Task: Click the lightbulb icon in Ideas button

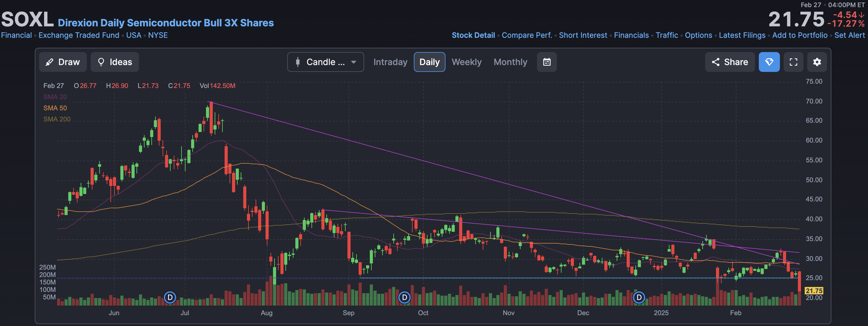Action: tap(101, 62)
